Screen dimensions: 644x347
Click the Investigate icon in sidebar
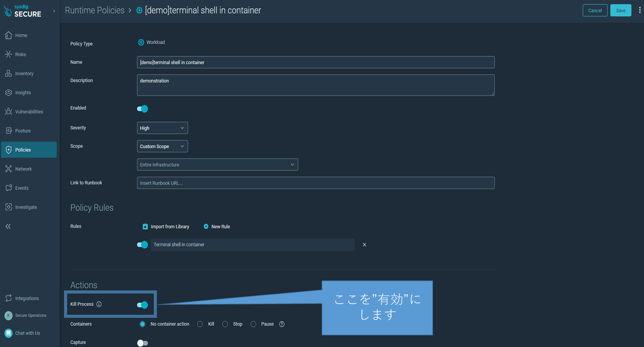8,207
